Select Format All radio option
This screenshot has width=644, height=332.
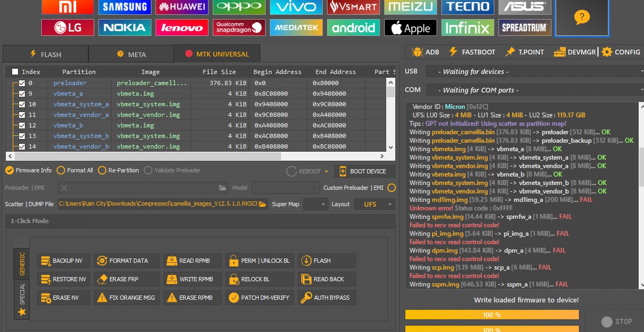(75, 170)
